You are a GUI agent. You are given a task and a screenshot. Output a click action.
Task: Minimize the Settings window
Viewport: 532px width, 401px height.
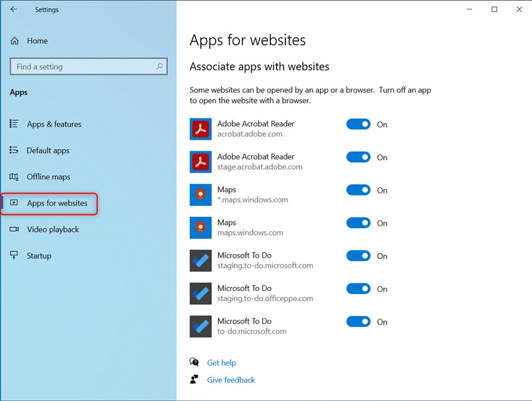tap(469, 9)
